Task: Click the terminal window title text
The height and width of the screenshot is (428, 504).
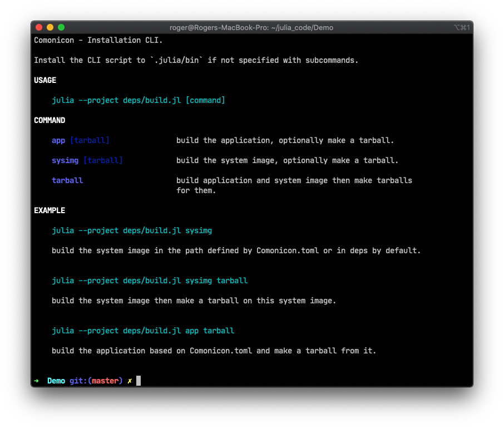Action: click(x=251, y=28)
